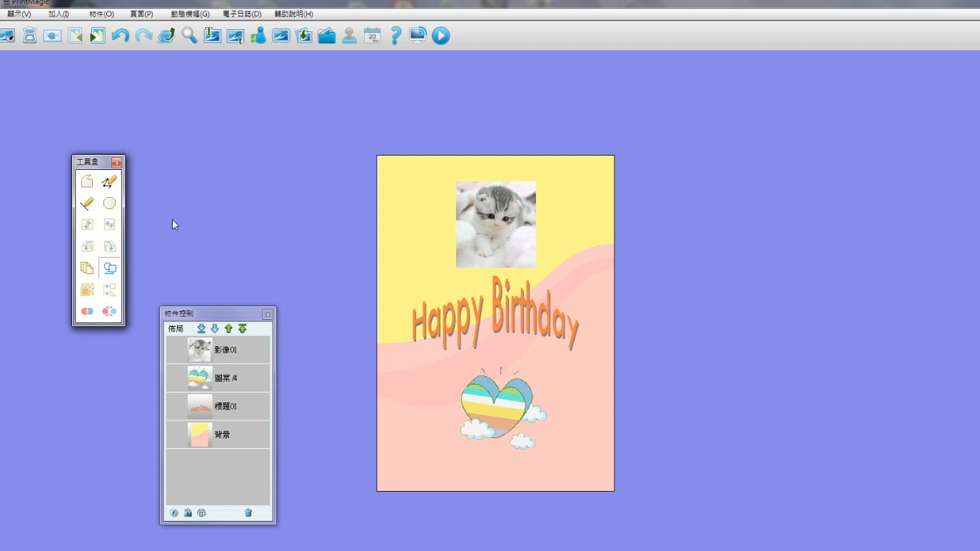Click the round effect icon at panel bottom
Viewport: 980px width, 551px height.
coord(174,513)
